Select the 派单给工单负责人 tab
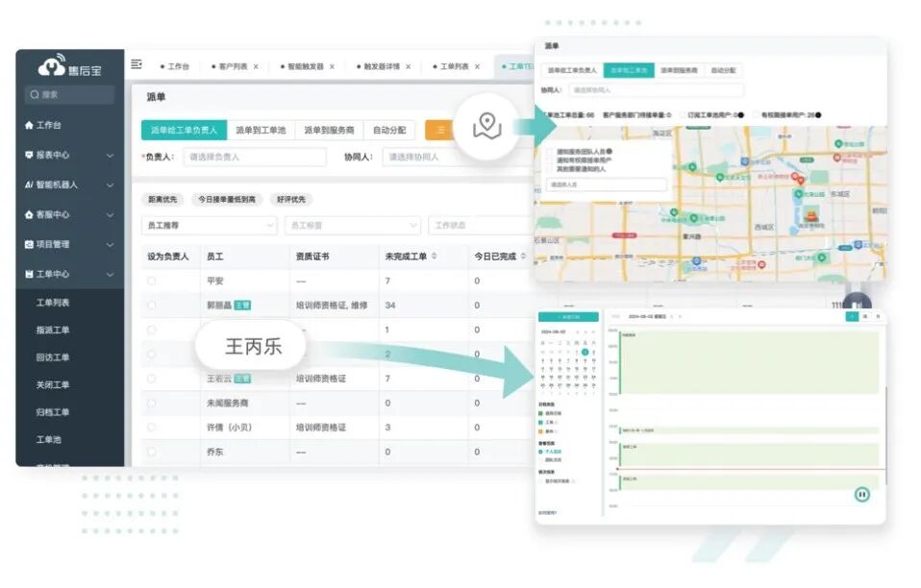The width and height of the screenshot is (921, 588). pos(184,130)
